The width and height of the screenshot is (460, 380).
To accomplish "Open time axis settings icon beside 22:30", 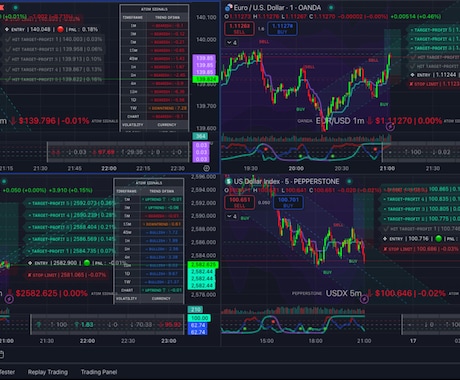I will (x=206, y=168).
